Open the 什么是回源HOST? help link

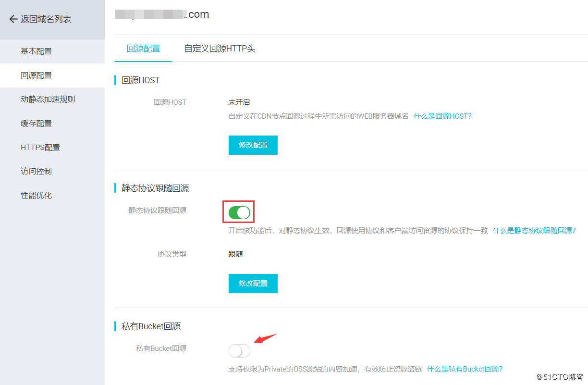click(442, 116)
